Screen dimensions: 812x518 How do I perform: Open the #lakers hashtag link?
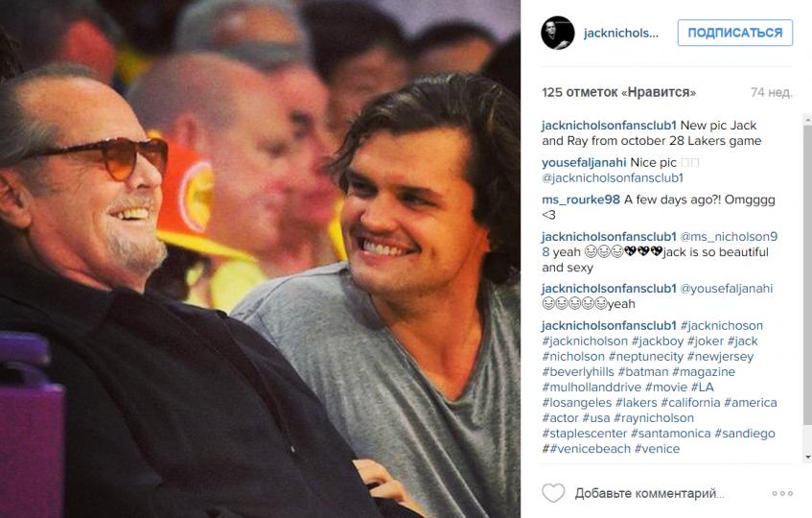click(x=636, y=403)
